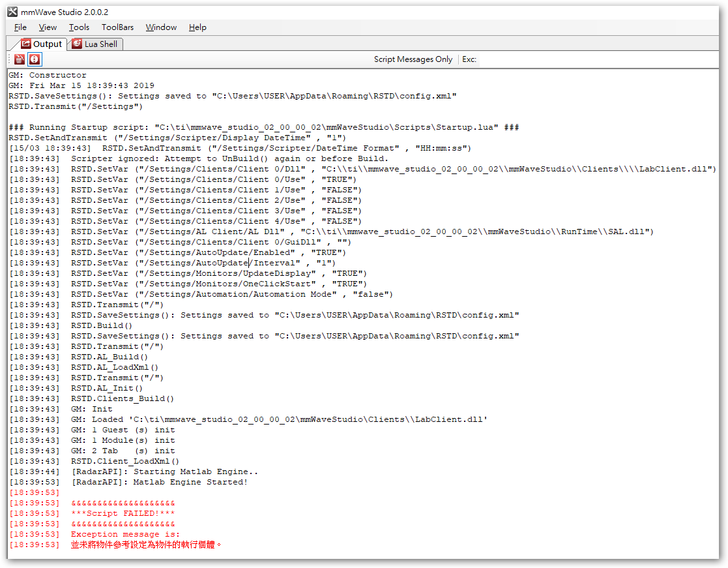728x568 pixels.
Task: Click the SAL.dll SetVar log line
Action: click(x=332, y=232)
